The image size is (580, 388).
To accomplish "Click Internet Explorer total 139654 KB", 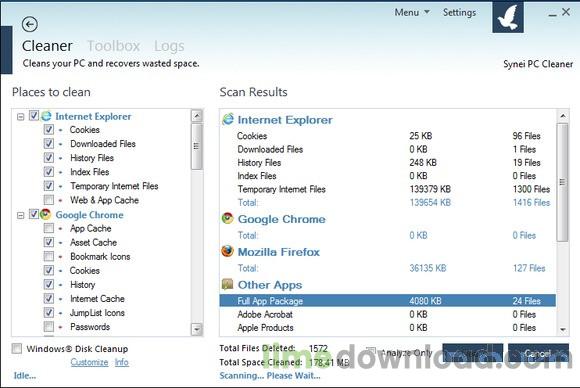I will 430,203.
